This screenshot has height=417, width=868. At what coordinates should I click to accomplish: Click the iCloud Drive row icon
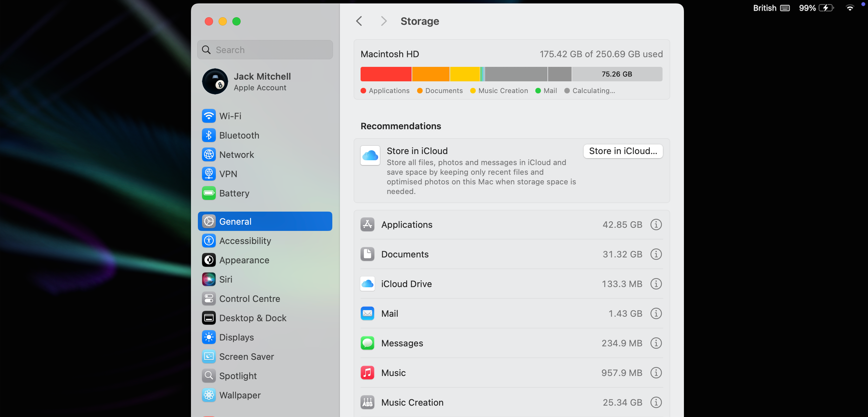(367, 284)
